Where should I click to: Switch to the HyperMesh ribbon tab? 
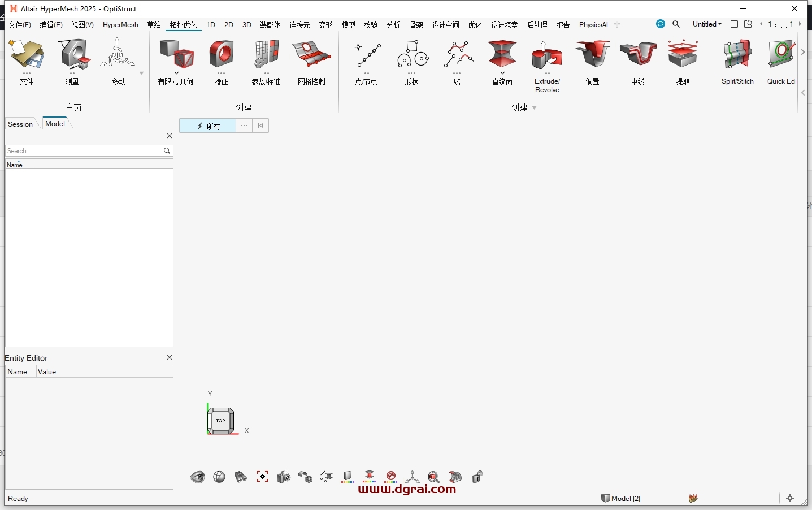[x=120, y=25]
